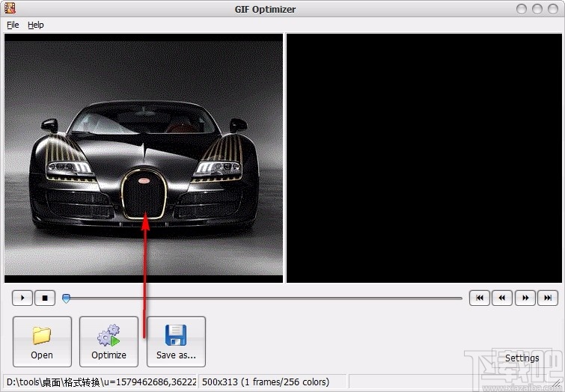Open the Settings link
This screenshot has width=565, height=392.
522,358
